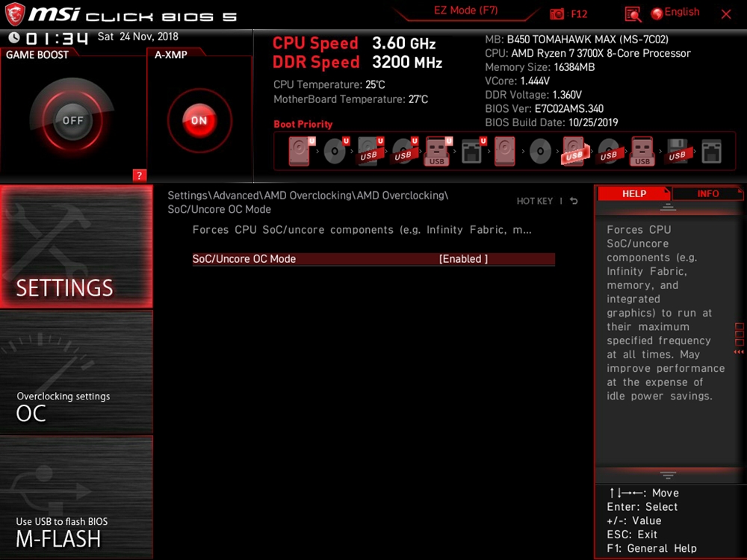
Task: Click the 'F1: General Help' hint
Action: point(651,549)
